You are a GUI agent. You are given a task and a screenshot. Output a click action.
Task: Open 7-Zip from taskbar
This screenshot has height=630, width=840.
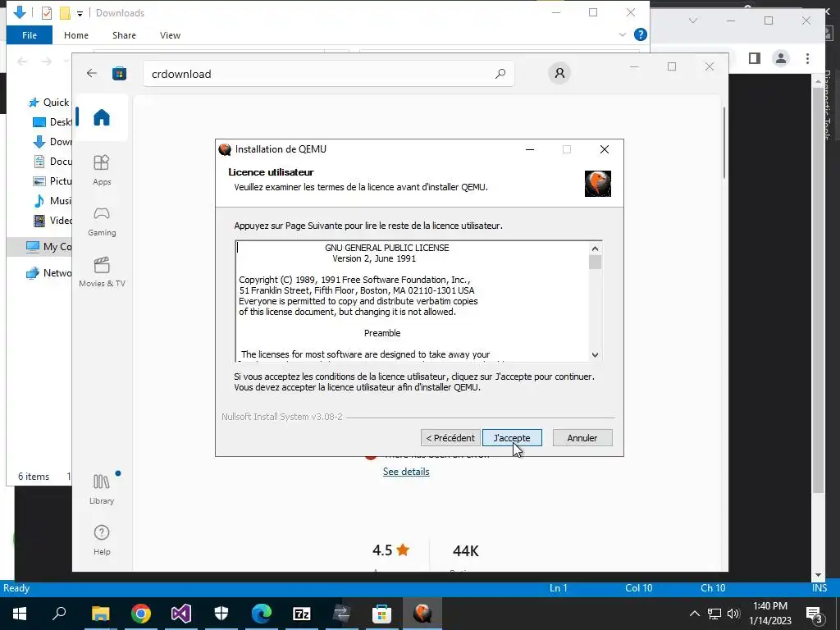pyautogui.click(x=302, y=614)
